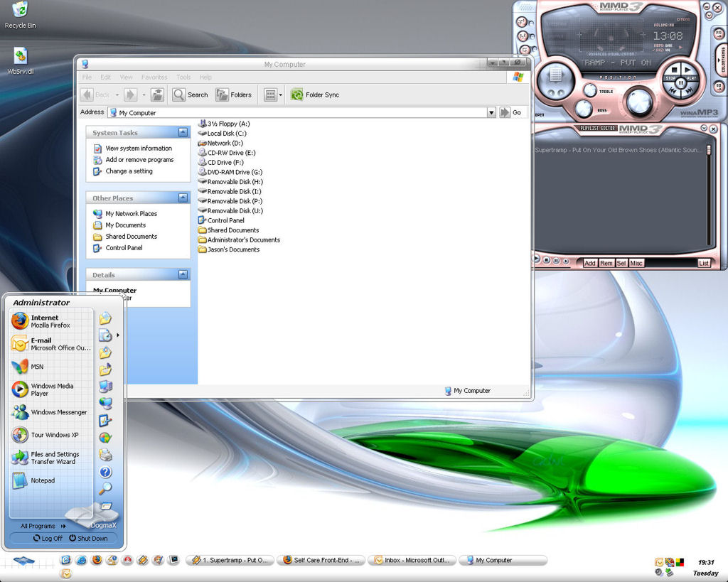
Task: Open the View menu
Action: click(127, 77)
